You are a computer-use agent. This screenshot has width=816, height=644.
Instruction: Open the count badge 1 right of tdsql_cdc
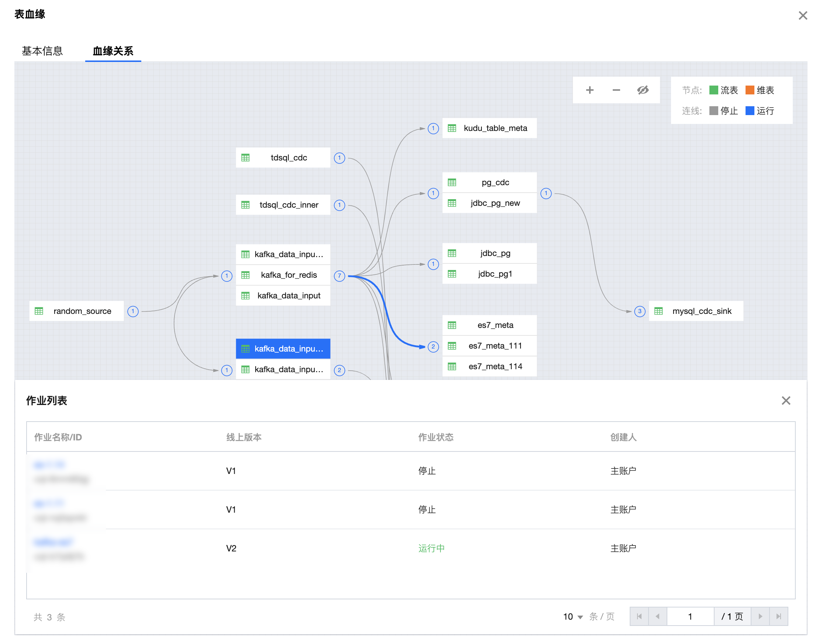point(339,158)
